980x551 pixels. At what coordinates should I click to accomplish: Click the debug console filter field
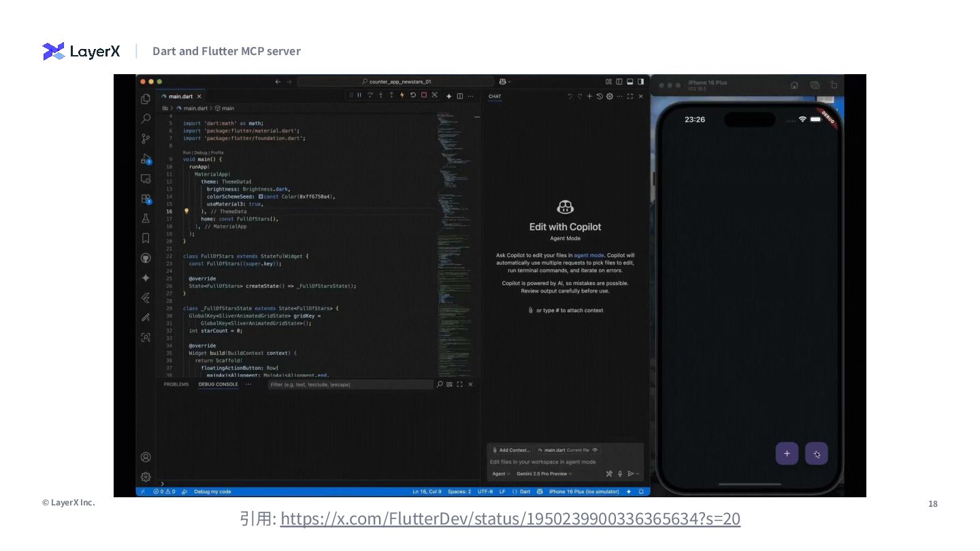point(350,384)
